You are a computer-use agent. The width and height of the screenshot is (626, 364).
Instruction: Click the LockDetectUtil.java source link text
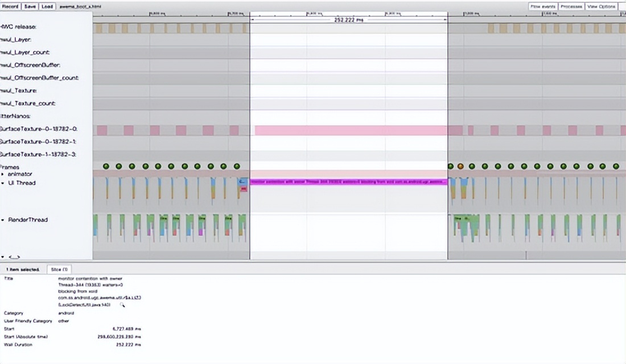click(x=84, y=305)
